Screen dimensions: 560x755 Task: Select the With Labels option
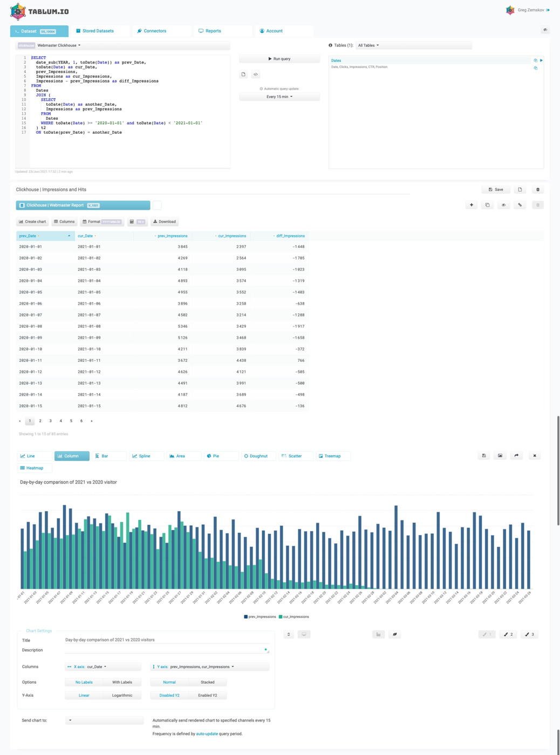tap(122, 682)
